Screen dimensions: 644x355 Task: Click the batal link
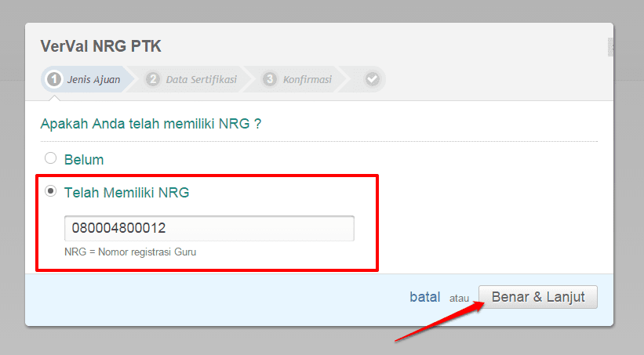[424, 297]
